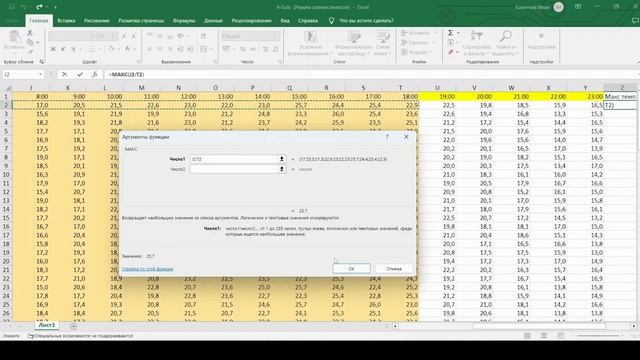The height and width of the screenshot is (360, 640).
Task: Open the Данные ribbon tab
Action: pyautogui.click(x=213, y=20)
